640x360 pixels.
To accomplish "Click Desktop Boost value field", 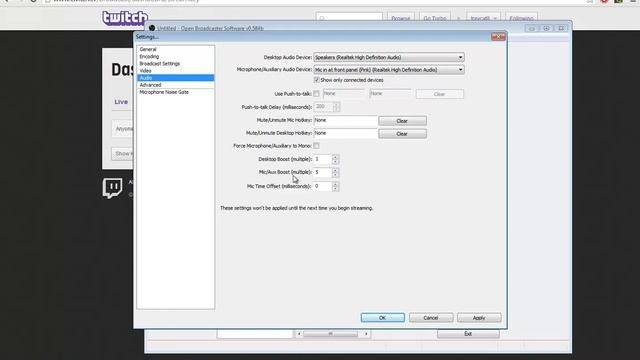I will pos(322,159).
